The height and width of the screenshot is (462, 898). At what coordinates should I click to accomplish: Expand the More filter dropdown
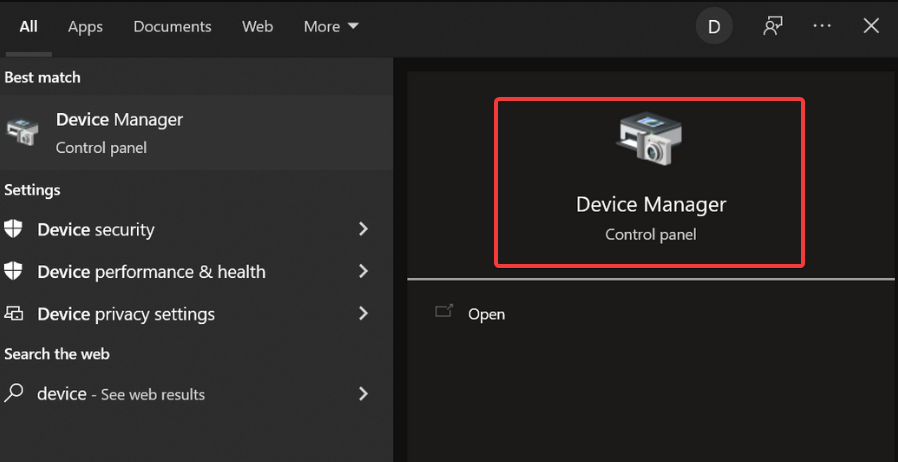[331, 27]
